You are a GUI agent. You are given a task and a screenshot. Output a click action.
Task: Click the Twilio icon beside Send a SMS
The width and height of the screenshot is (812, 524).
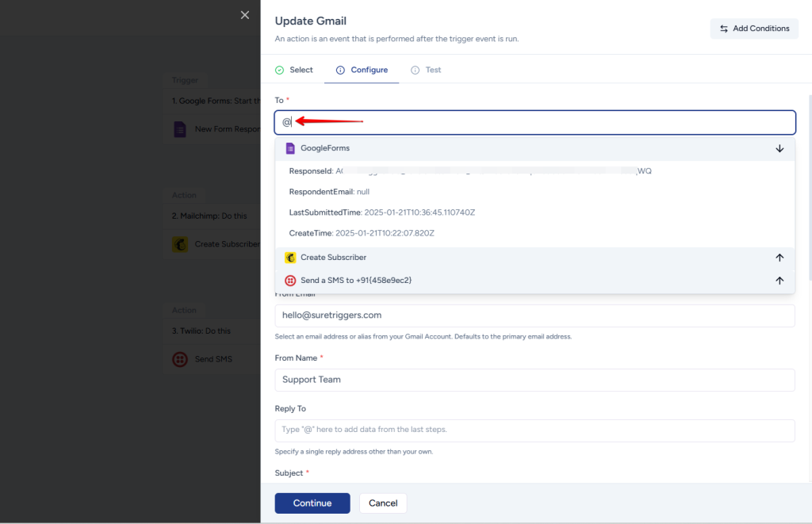[290, 281]
